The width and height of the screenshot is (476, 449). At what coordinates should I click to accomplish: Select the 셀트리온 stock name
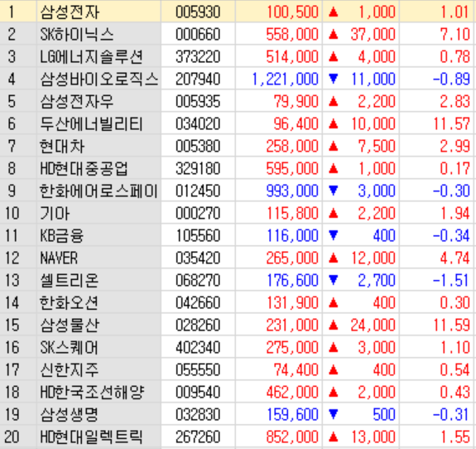(x=70, y=280)
